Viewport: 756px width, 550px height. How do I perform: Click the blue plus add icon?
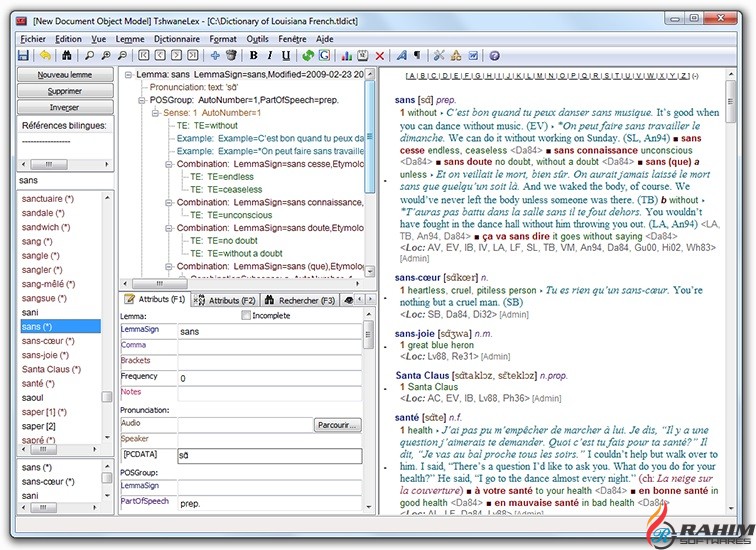pyautogui.click(x=215, y=55)
